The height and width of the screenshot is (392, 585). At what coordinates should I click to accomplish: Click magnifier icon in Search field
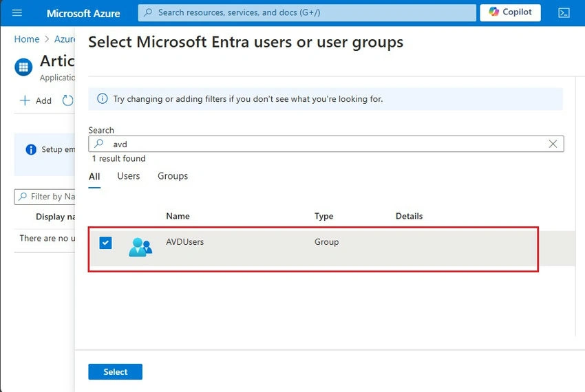pos(99,144)
